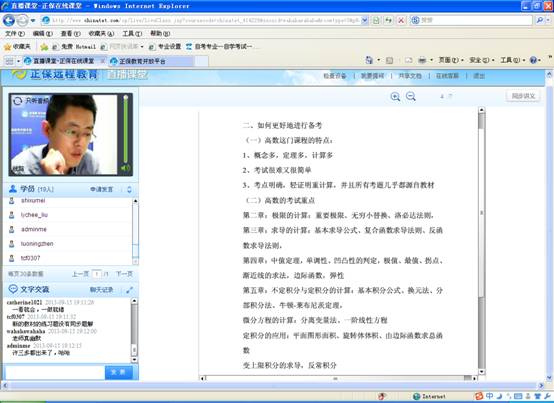Open the 工具(O) command bar dropdown
Viewport: 554px width, 403px height.
pyautogui.click(x=512, y=60)
